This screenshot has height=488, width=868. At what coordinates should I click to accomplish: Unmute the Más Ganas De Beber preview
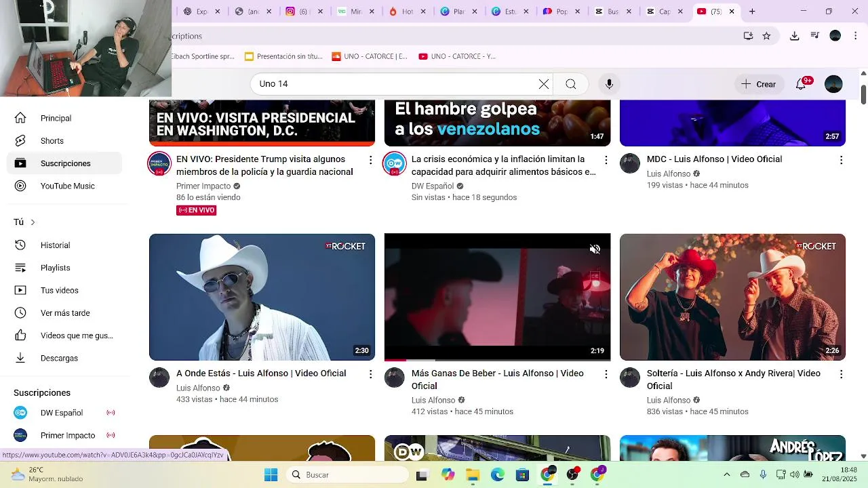595,249
